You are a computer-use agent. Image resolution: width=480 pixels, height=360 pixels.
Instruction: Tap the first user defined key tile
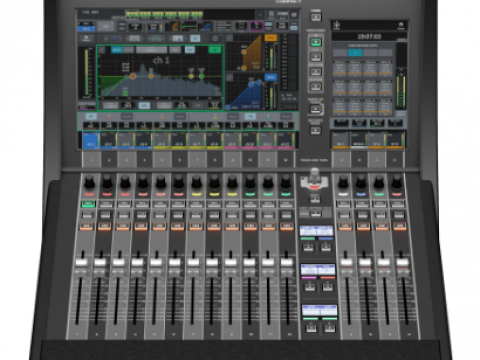[x=339, y=69]
